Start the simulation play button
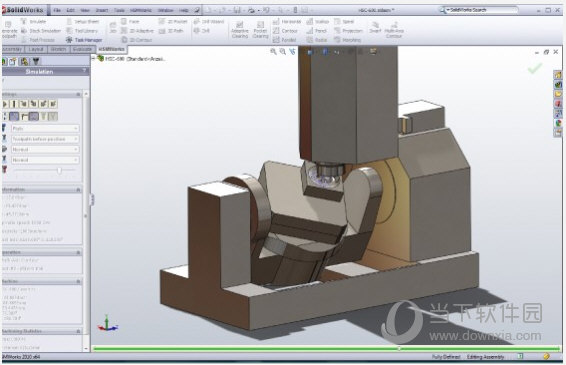Screen dimensions: 566x365 click(5, 104)
